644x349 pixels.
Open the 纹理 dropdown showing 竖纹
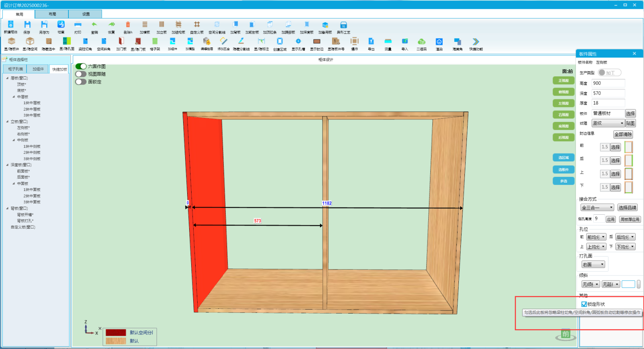pyautogui.click(x=608, y=123)
